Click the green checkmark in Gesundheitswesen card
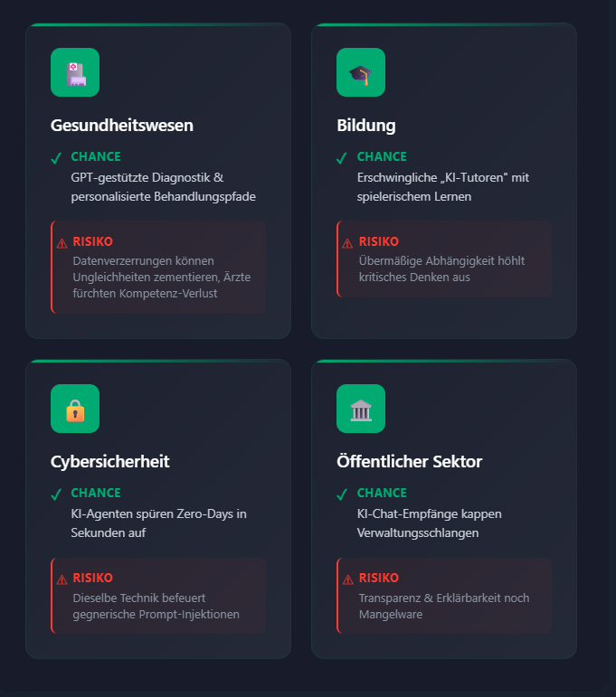This screenshot has height=697, width=616. pyautogui.click(x=56, y=158)
